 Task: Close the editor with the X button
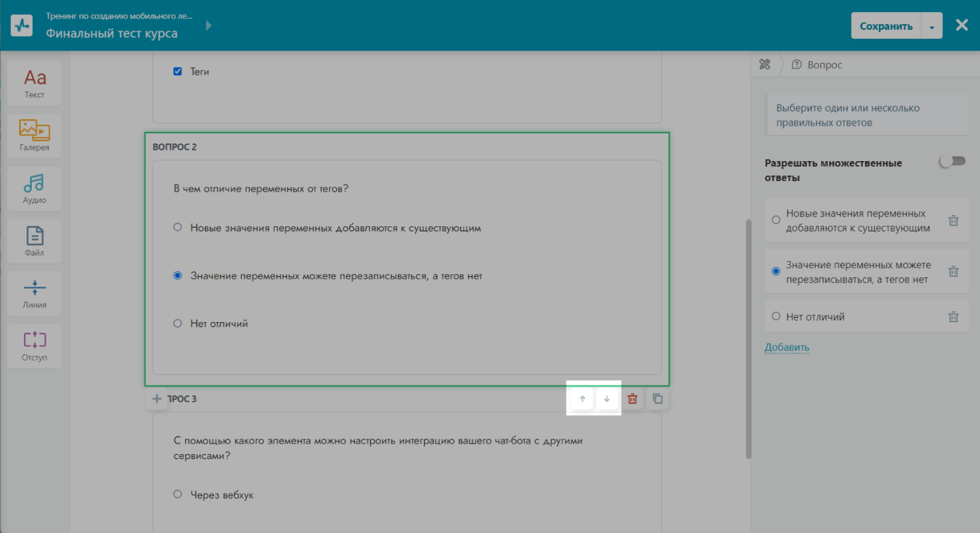[962, 26]
